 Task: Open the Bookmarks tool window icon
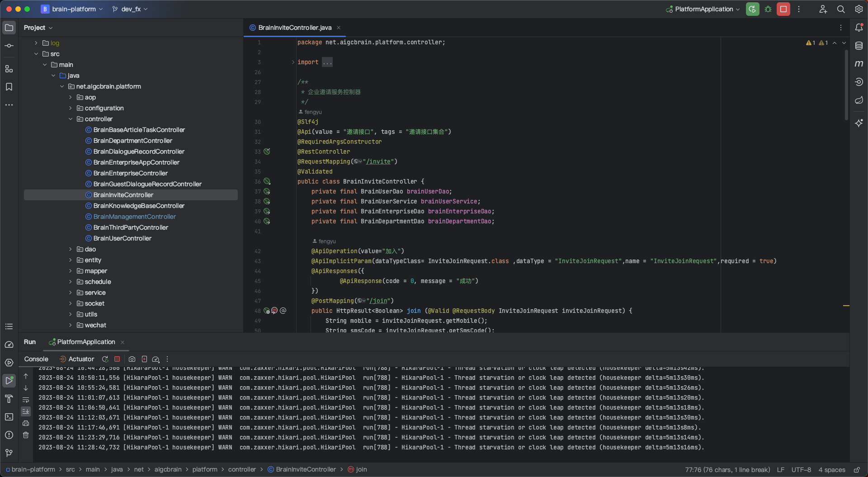coord(9,87)
